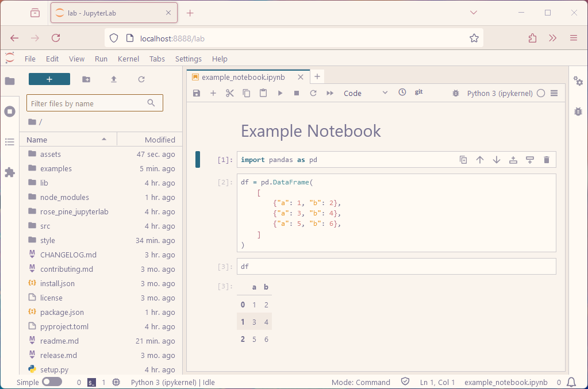588x389 pixels.
Task: Select the node_modules folder
Action: pyautogui.click(x=101, y=197)
